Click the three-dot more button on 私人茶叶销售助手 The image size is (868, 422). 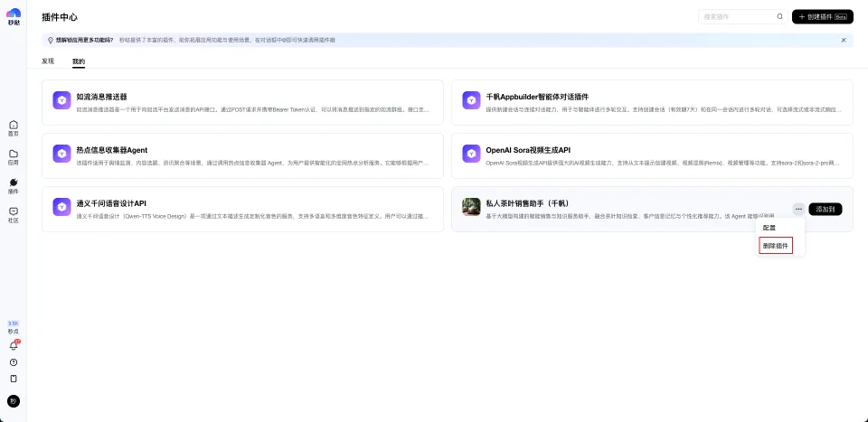(x=797, y=209)
